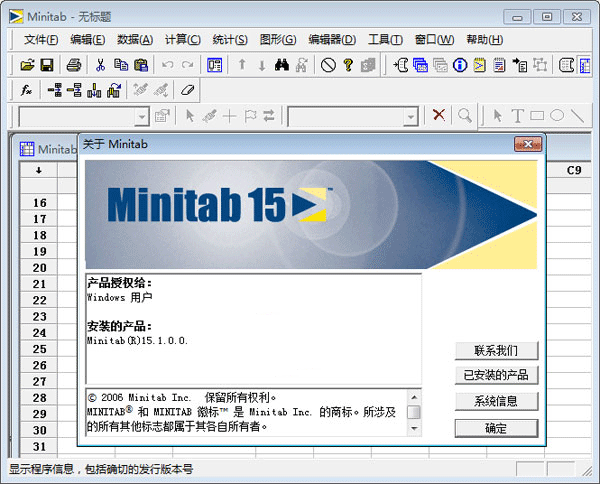The width and height of the screenshot is (600, 484).
Task: Click the 已安装的产品 button
Action: [x=496, y=375]
